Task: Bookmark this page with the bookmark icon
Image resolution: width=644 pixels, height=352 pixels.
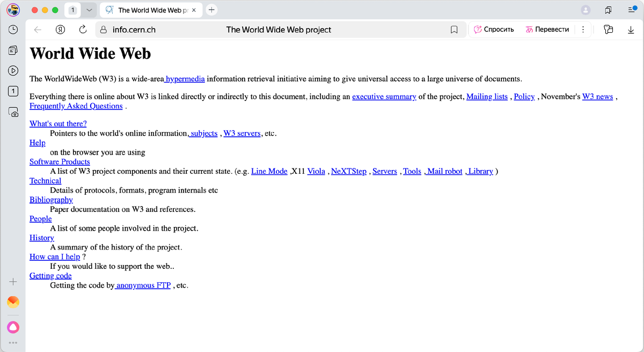Action: click(x=454, y=30)
